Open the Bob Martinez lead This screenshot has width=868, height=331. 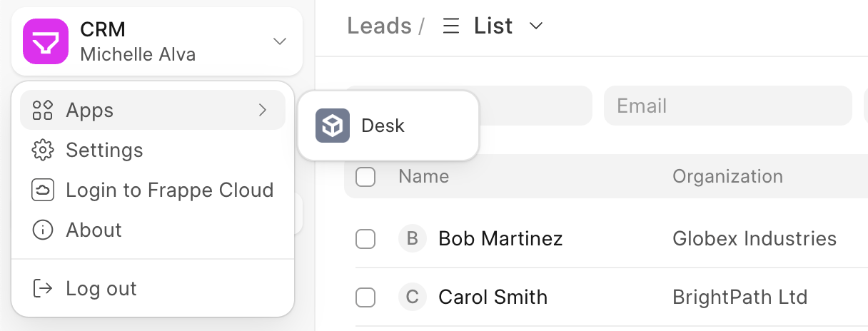coord(500,238)
